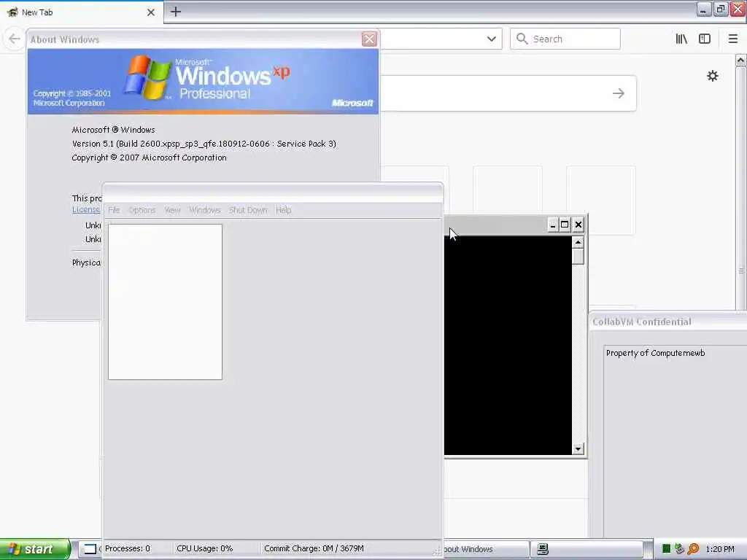Click the console scrollbar thumb
This screenshot has width=747, height=560.
pyautogui.click(x=578, y=256)
